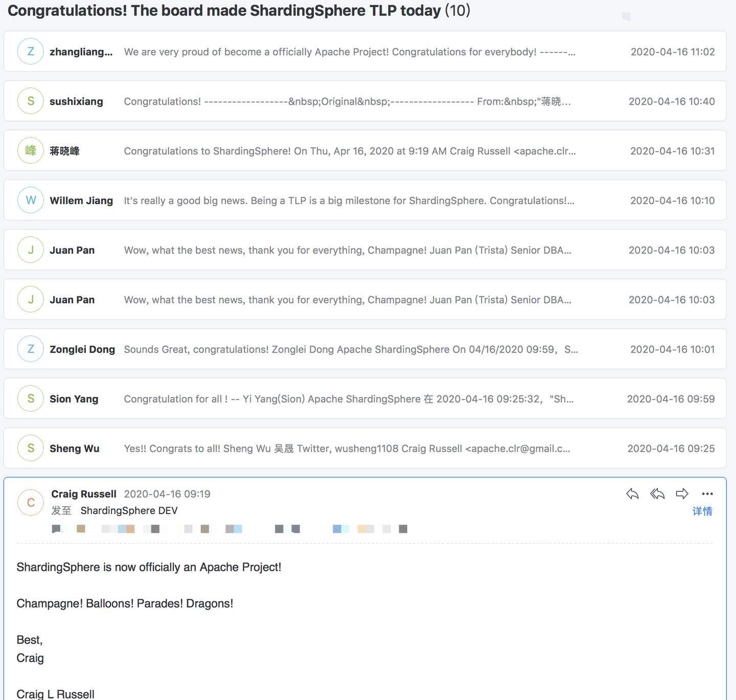736x700 pixels.
Task: Open the three-dots more options menu
Action: coord(707,494)
